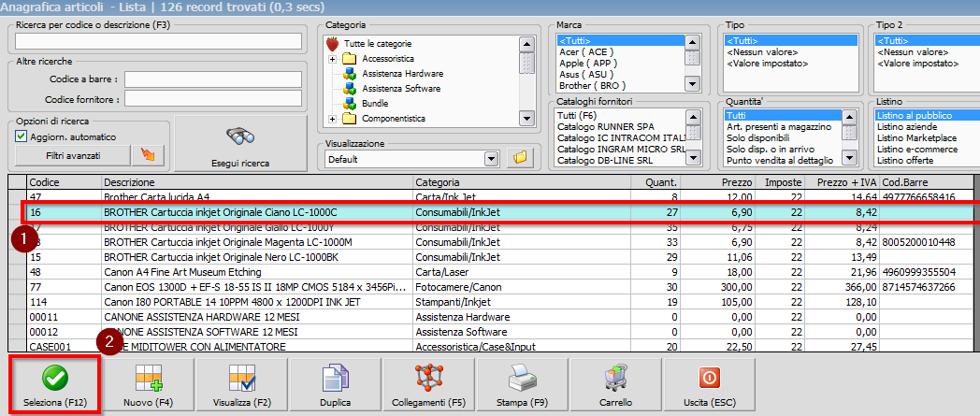Open the folder icon next to Visualizzazione
Image resolution: width=980 pixels, height=416 pixels.
(x=520, y=159)
